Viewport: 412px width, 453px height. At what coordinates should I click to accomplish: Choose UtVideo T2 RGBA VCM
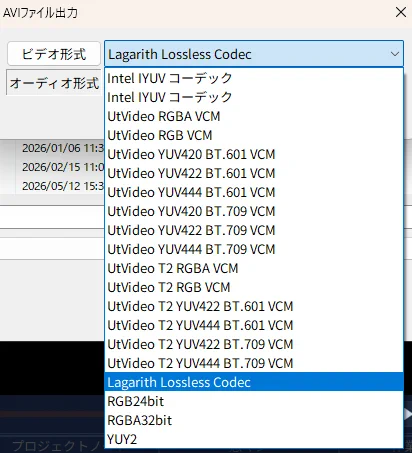254,268
